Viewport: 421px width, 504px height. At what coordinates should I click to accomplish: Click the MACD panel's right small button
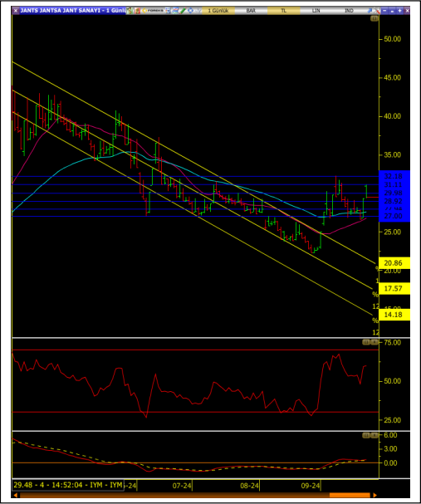(x=374, y=436)
